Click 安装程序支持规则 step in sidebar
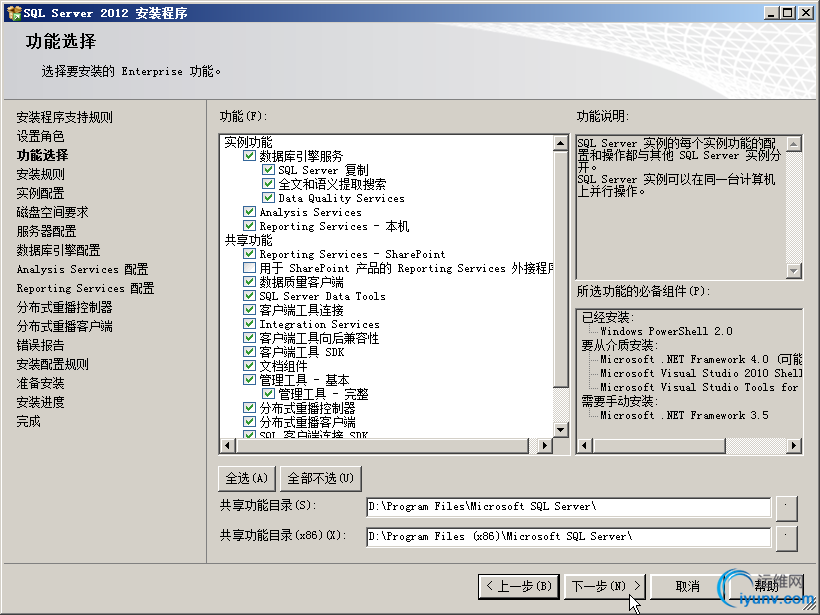This screenshot has height=615, width=820. (64, 117)
